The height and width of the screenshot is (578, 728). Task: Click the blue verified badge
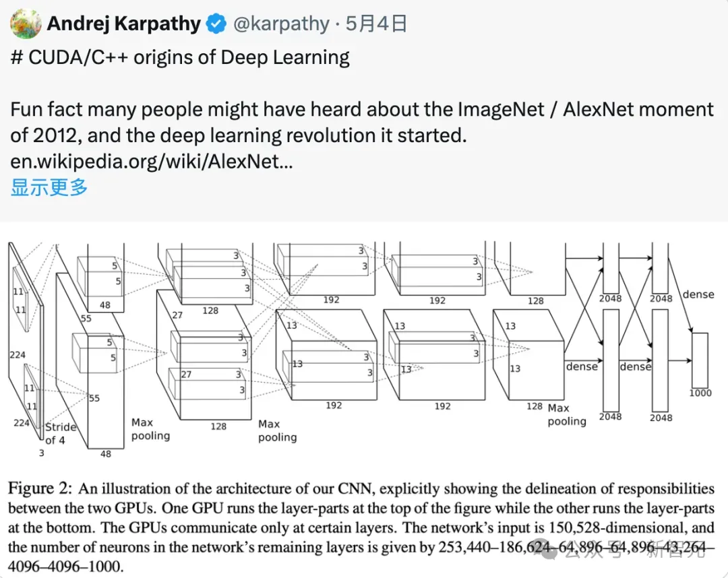coord(216,24)
